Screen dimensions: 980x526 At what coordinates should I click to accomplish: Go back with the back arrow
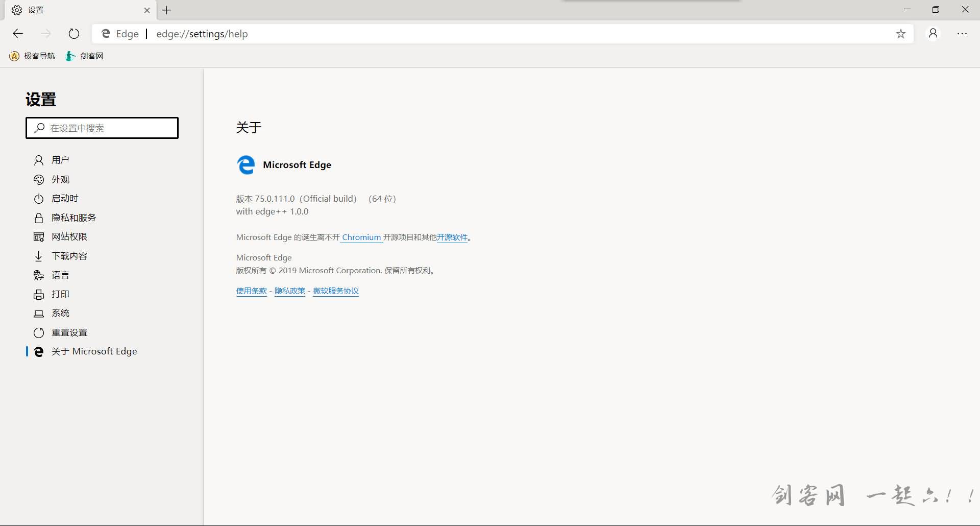(x=18, y=34)
